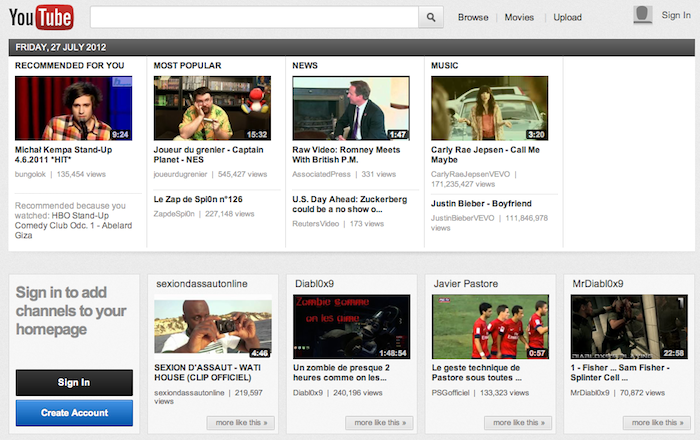700x440 pixels.
Task: Play the Carly Rae Jepsen video thumbnail
Action: [488, 108]
